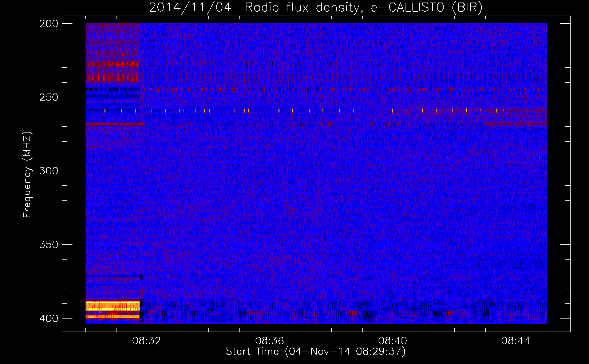Click the 08:32 time tick label

pyautogui.click(x=147, y=341)
